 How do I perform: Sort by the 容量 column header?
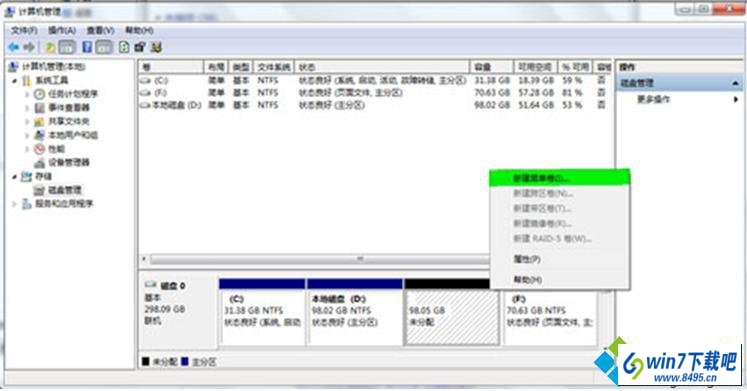click(492, 67)
